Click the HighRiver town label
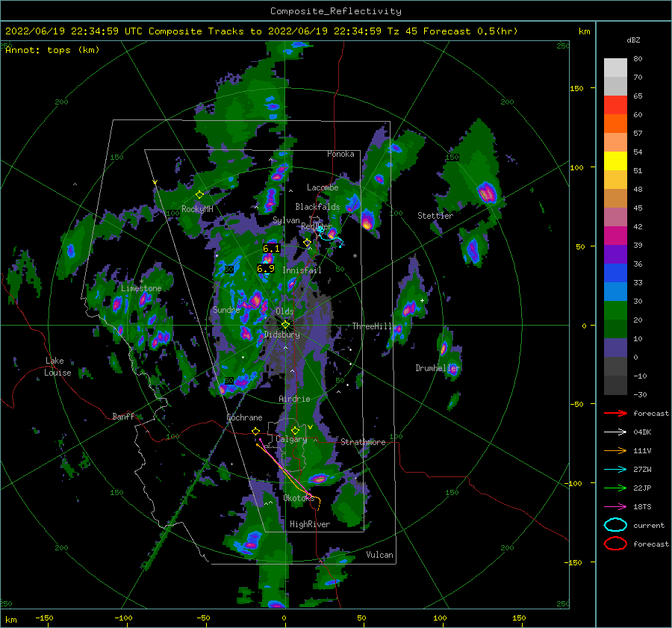Screen dimensions: 672x628 point(310,524)
